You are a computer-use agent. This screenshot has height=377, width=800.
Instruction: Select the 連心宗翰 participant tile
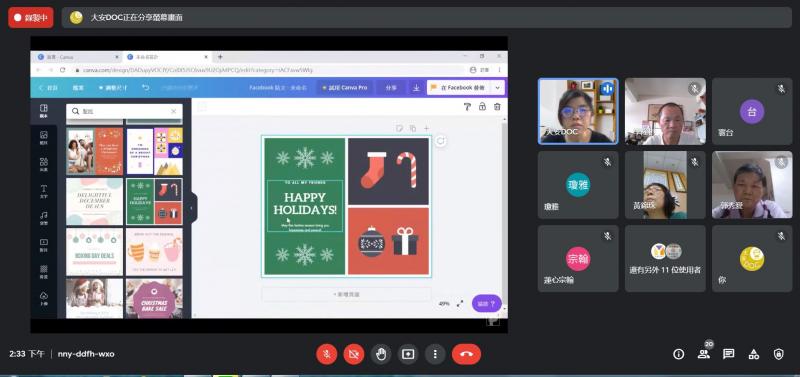(578, 259)
